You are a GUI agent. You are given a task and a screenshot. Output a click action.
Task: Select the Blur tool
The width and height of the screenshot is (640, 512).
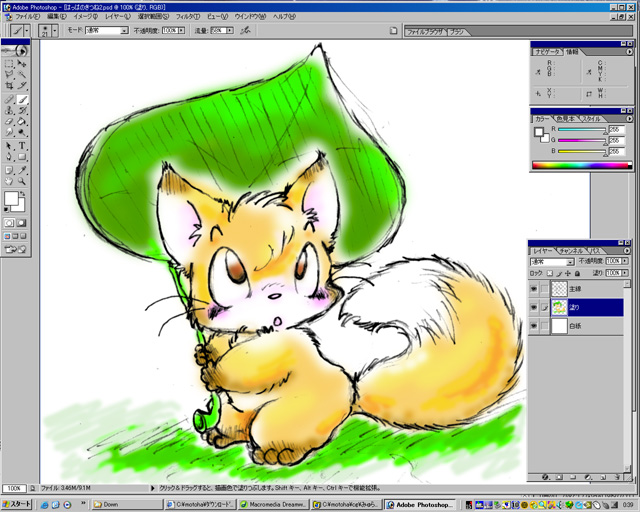click(x=9, y=132)
